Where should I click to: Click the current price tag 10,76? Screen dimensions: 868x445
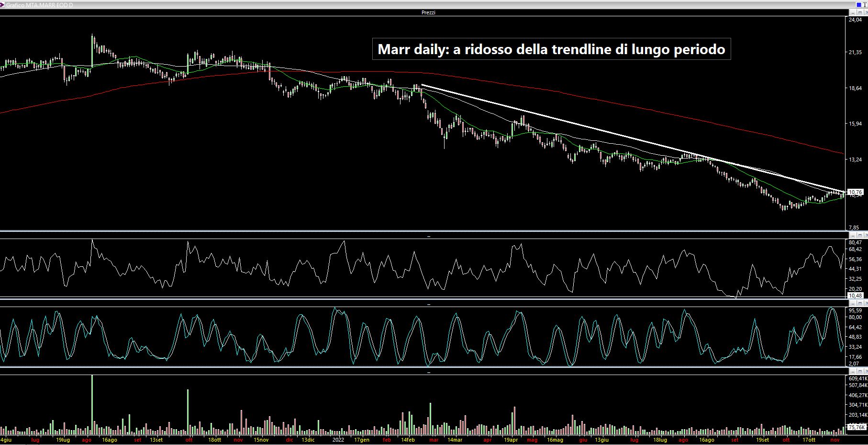[x=855, y=192]
